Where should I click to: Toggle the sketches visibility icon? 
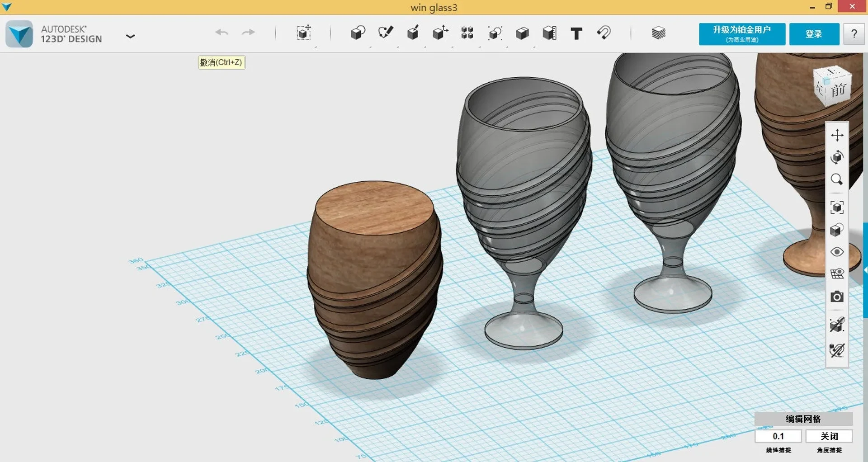pos(837,350)
